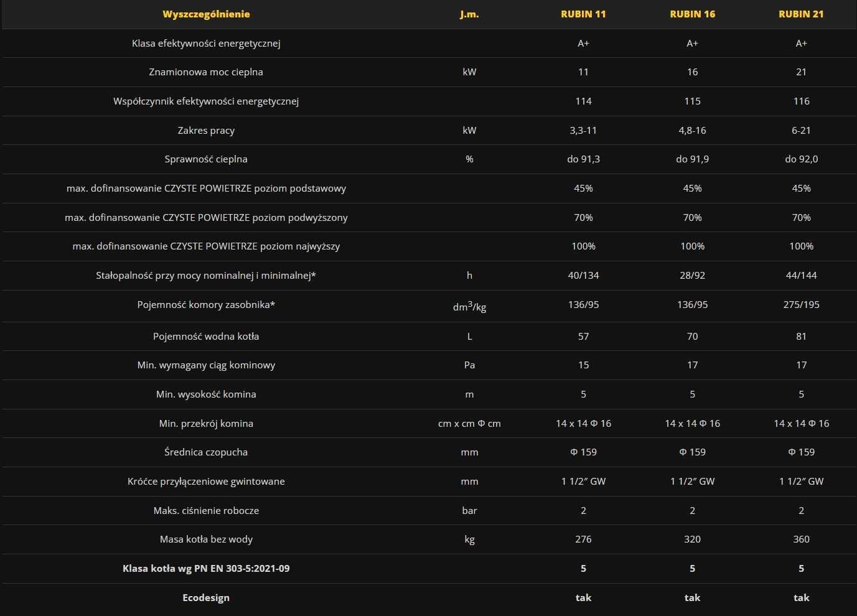The height and width of the screenshot is (616, 857).
Task: Click '100%' under RUBIN 11 column
Action: (583, 246)
